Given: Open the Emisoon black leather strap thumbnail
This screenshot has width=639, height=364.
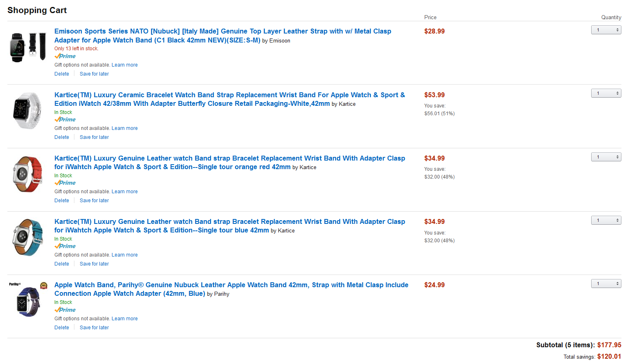Looking at the screenshot, I should tap(28, 47).
